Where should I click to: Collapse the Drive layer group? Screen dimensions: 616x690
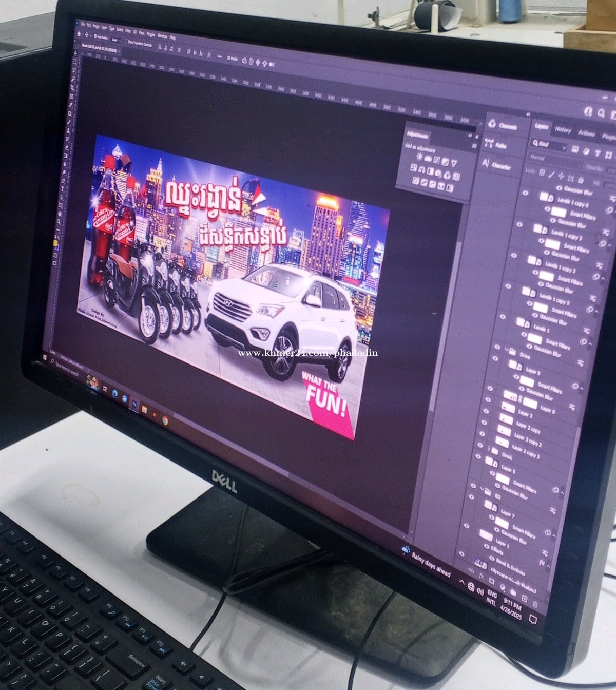(x=506, y=350)
